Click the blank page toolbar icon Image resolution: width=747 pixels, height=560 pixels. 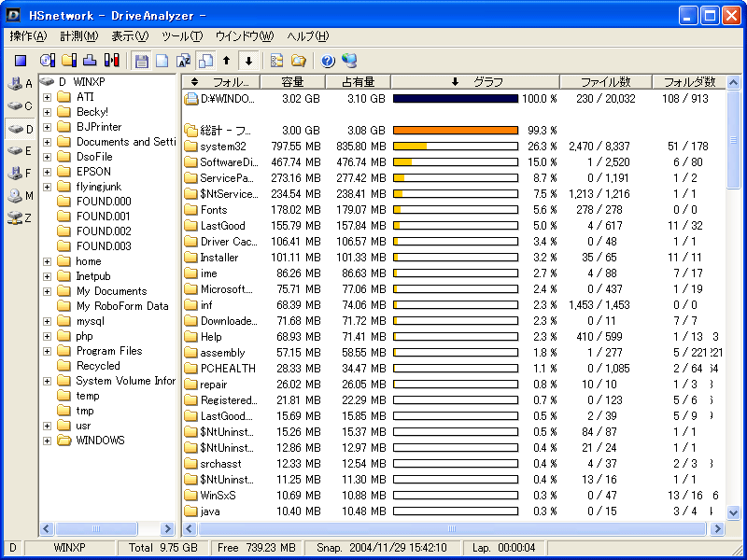(x=162, y=61)
